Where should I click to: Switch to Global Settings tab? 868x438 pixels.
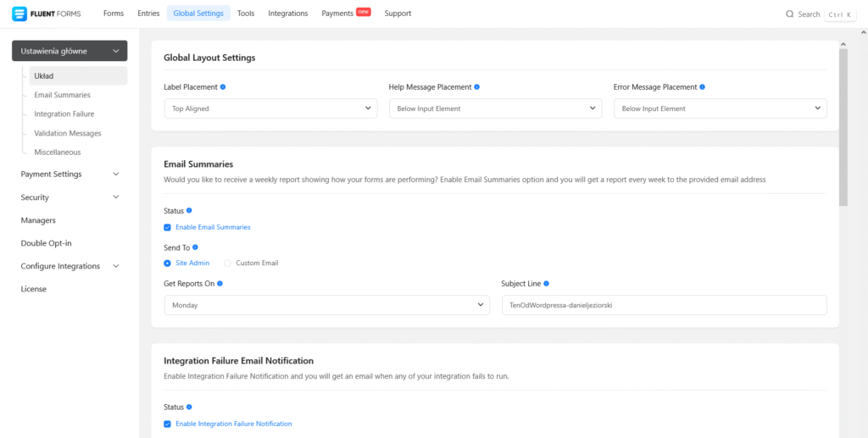tap(198, 14)
